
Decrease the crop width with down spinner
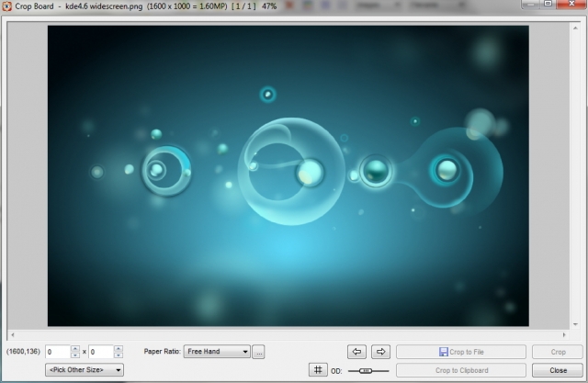75,355
